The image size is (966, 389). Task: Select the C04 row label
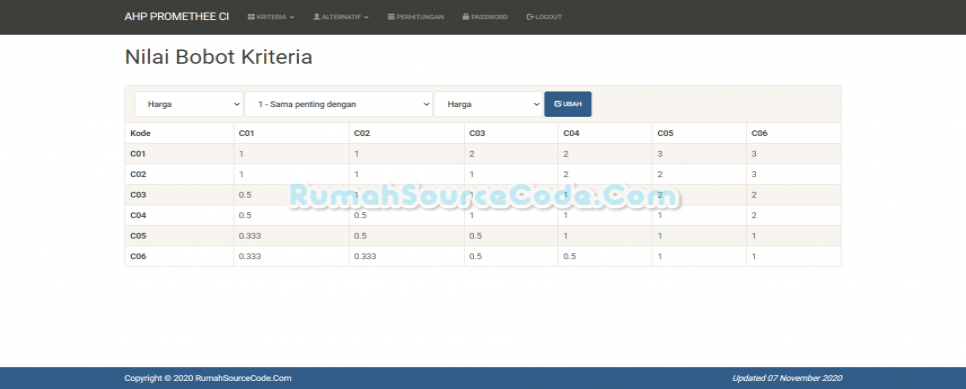point(139,215)
